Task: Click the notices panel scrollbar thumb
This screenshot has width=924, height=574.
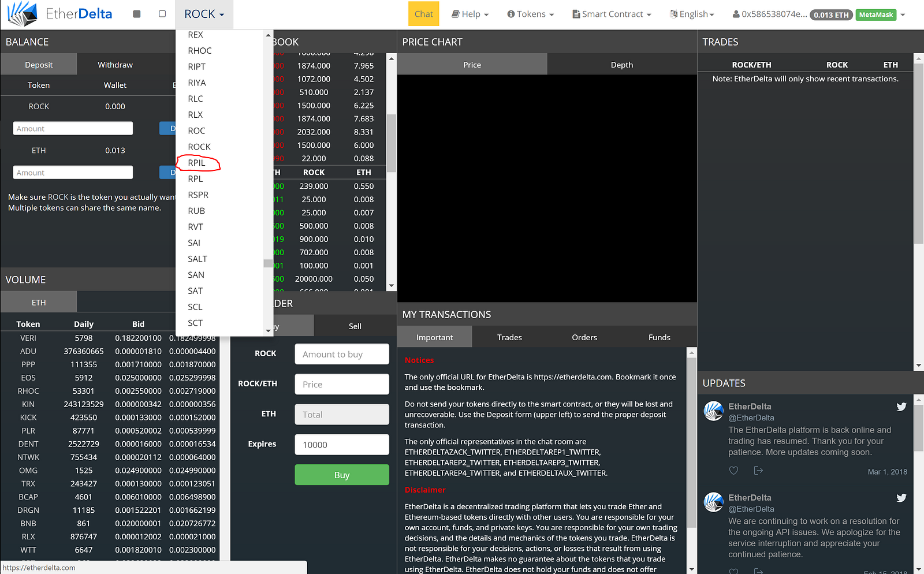Action: point(692,442)
